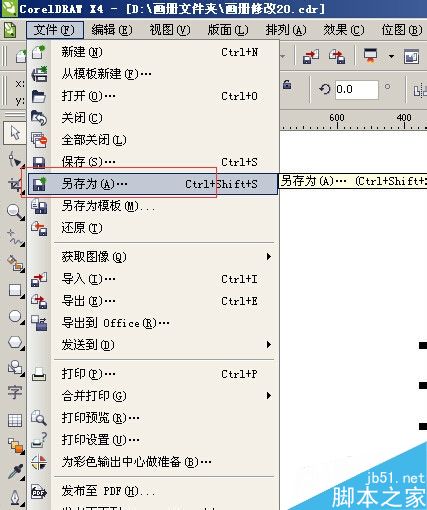Select the Table tool
Screen dimensions: 427x510
[x=15, y=420]
